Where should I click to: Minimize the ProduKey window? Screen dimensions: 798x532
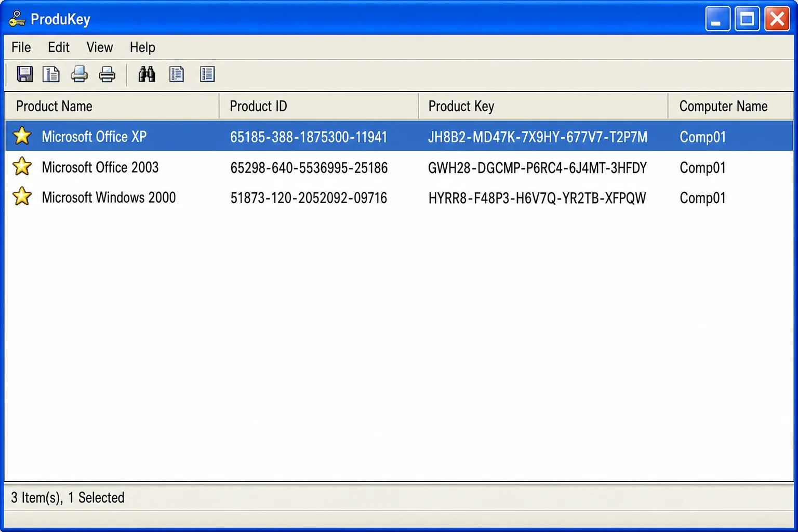click(717, 19)
